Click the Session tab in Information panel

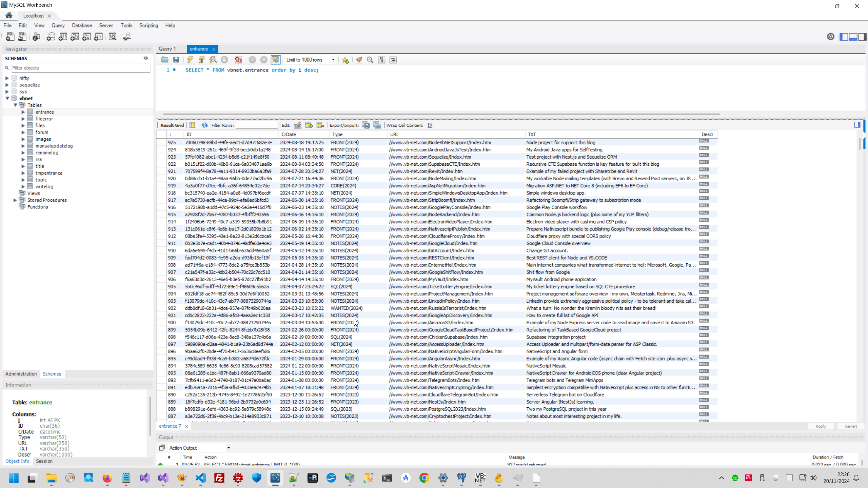point(44,461)
